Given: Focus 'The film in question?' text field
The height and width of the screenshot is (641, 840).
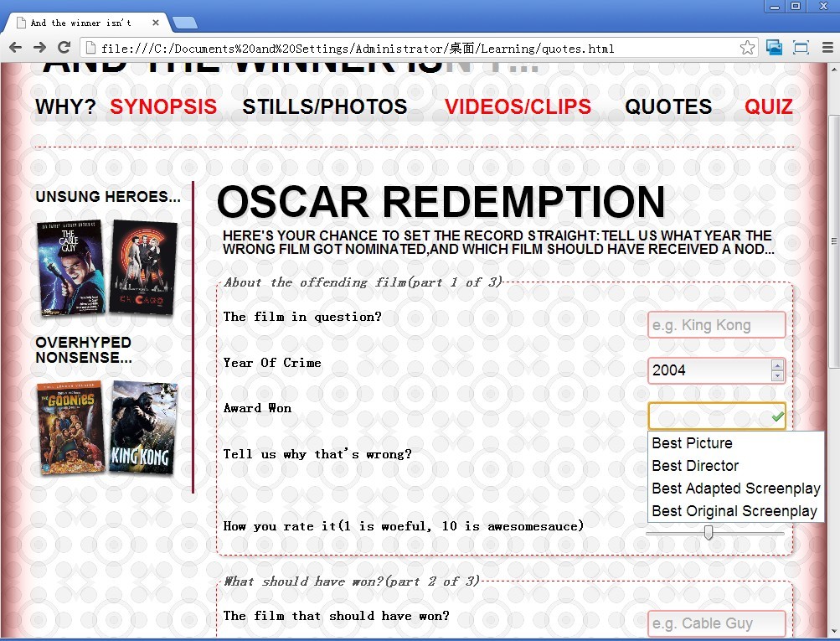Looking at the screenshot, I should (717, 325).
